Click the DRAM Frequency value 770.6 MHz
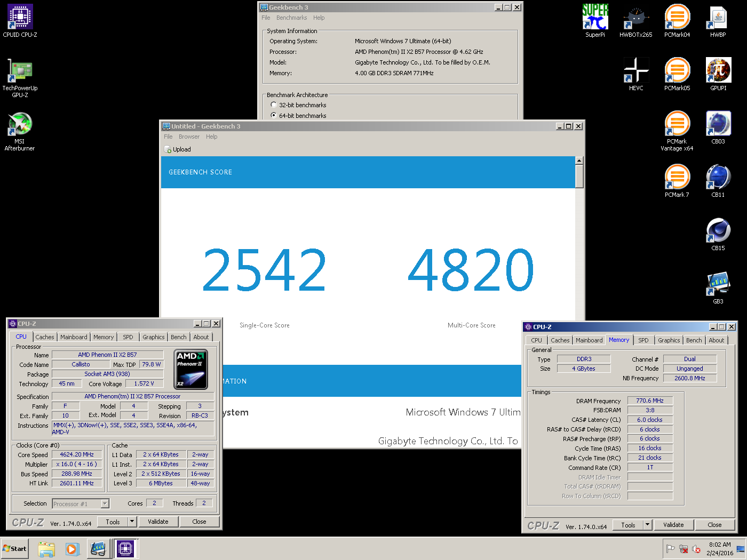 coord(650,401)
